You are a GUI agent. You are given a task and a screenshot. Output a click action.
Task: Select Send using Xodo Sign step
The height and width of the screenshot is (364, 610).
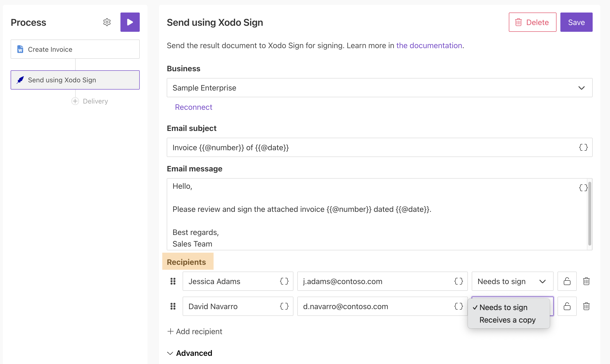tap(75, 80)
